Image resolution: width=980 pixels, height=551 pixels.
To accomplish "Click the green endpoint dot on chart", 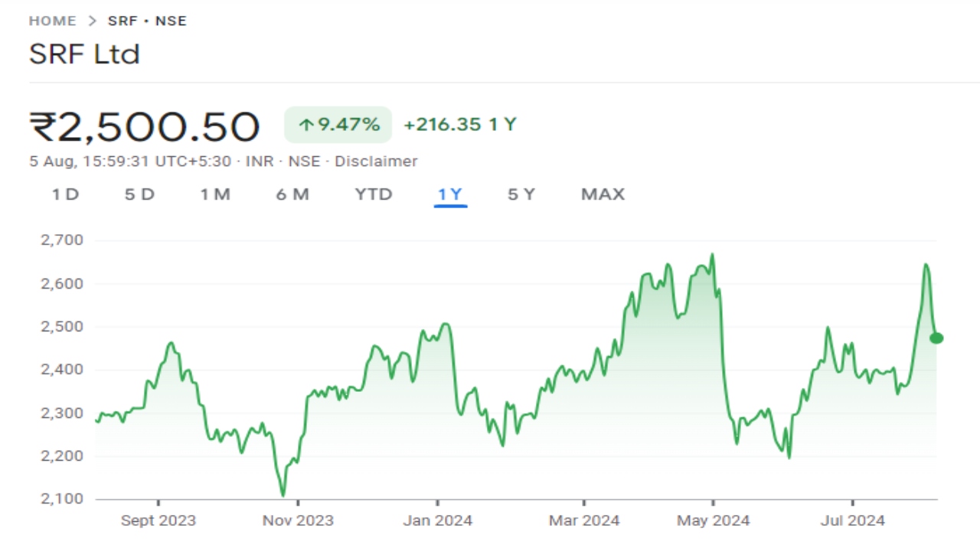I will (x=936, y=338).
